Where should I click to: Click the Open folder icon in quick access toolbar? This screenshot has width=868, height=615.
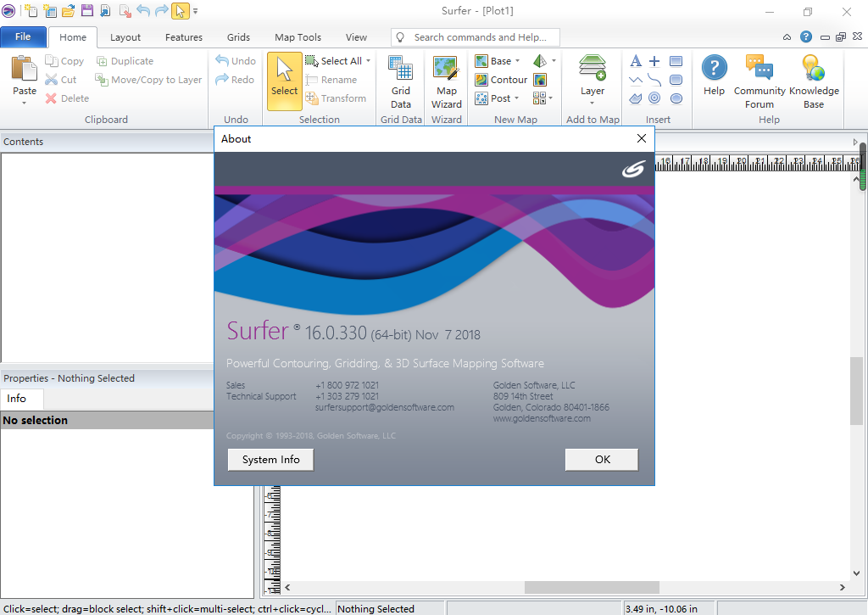coord(69,11)
